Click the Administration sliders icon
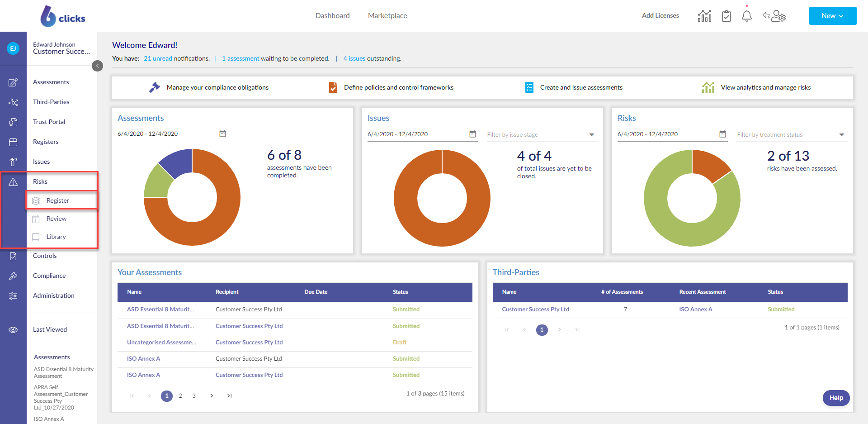The height and width of the screenshot is (424, 868). (13, 296)
